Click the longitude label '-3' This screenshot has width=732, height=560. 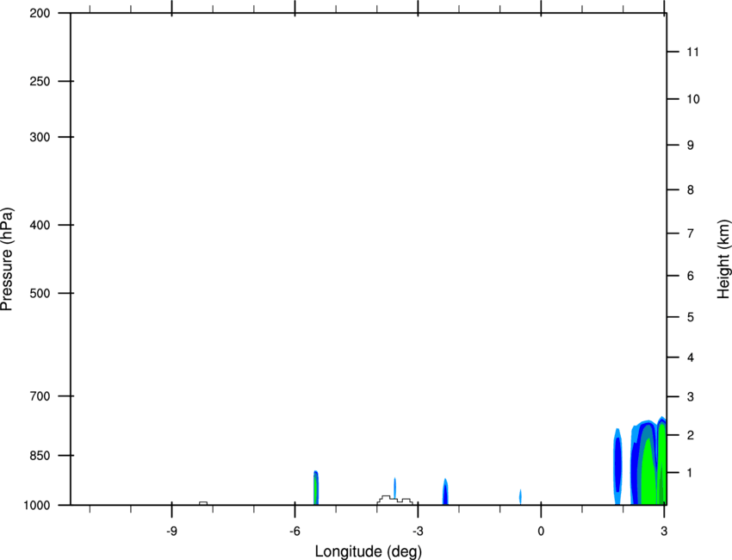[418, 532]
